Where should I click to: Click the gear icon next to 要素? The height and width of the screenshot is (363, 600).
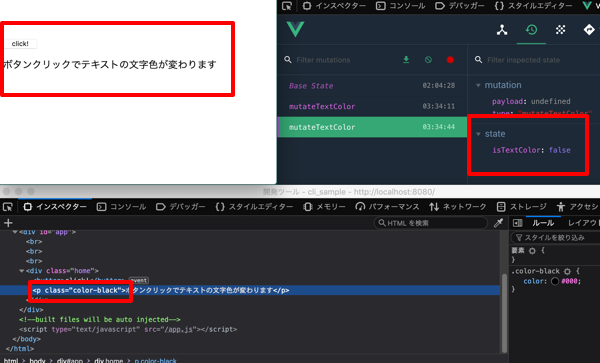532,251
